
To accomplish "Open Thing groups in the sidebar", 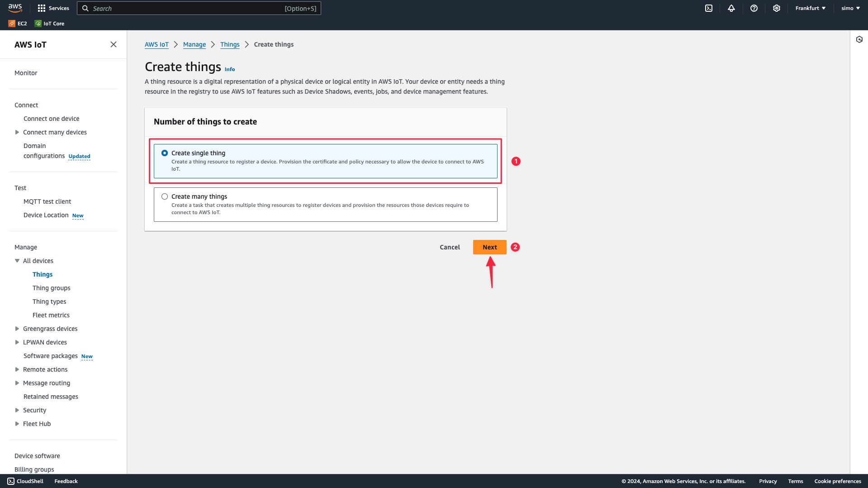I will [51, 288].
